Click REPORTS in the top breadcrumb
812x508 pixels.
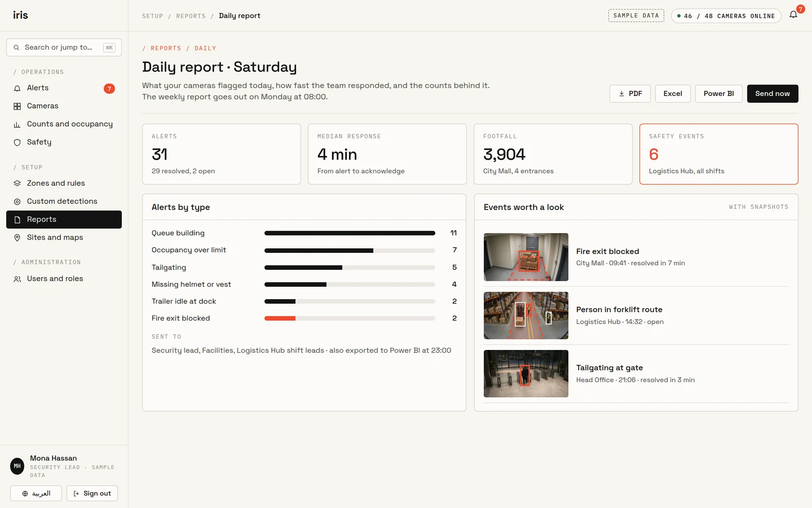pos(191,16)
